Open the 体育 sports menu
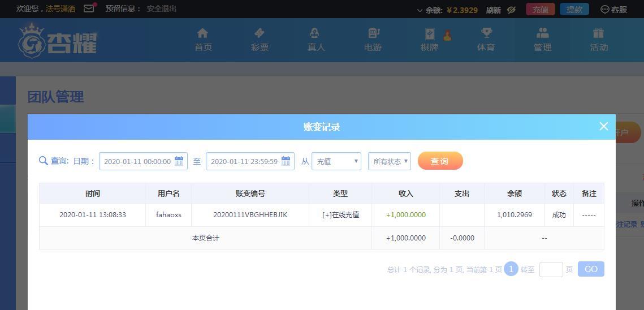Image resolution: width=644 pixels, height=310 pixels. (486, 40)
